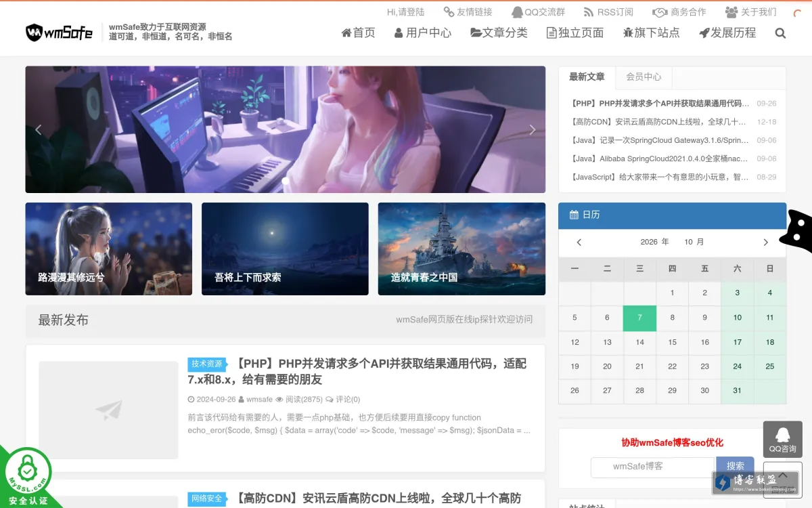Click the 搜索 search button
The image size is (812, 508).
[x=736, y=467]
